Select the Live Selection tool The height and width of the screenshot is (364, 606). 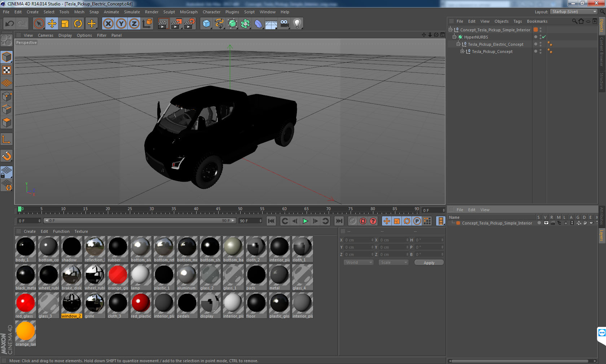pos(39,24)
